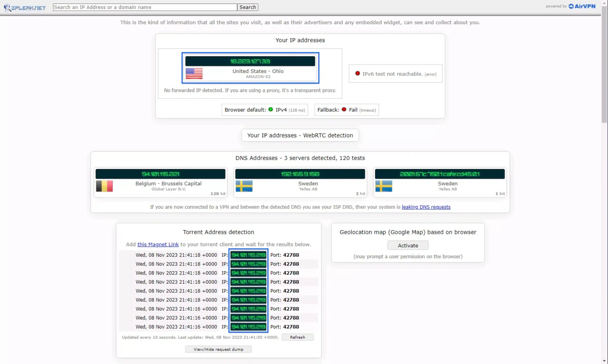Click inside the IP address search field
Image resolution: width=608 pixels, height=364 pixels.
pos(145,7)
